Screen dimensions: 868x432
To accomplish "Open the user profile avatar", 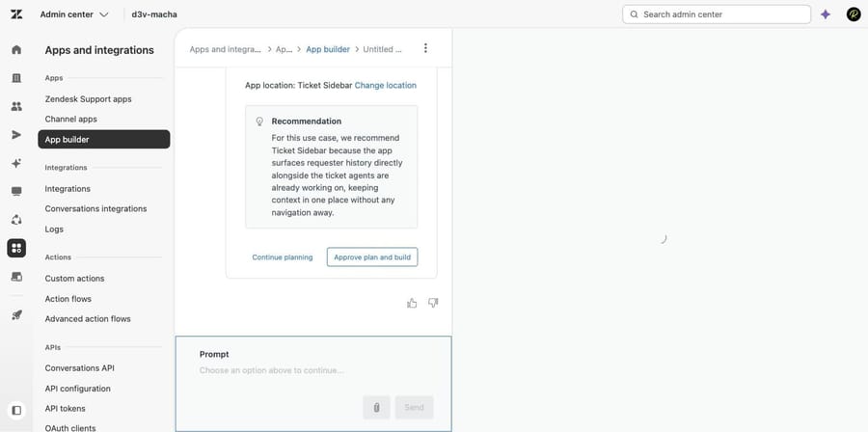I will (x=854, y=14).
